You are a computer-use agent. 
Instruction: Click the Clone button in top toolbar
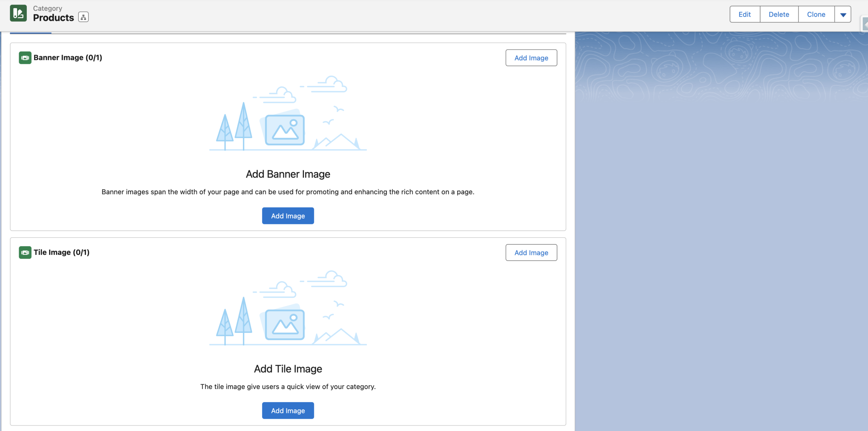(x=816, y=14)
